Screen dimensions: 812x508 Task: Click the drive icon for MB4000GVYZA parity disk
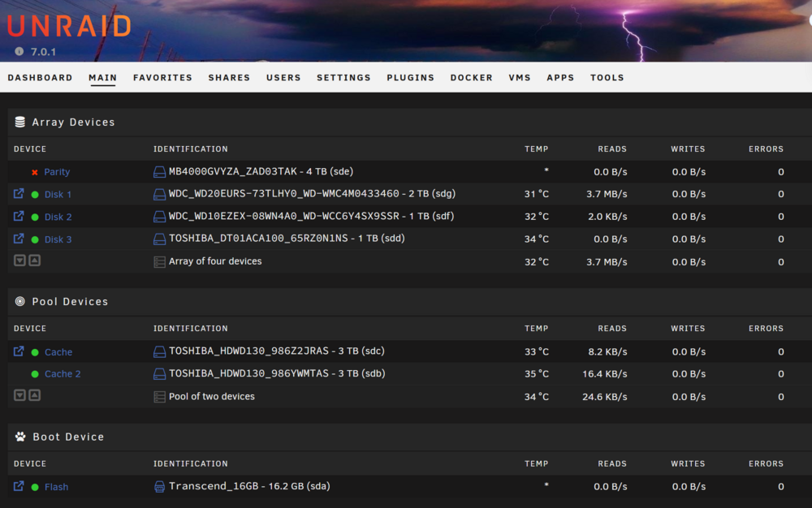coord(159,172)
